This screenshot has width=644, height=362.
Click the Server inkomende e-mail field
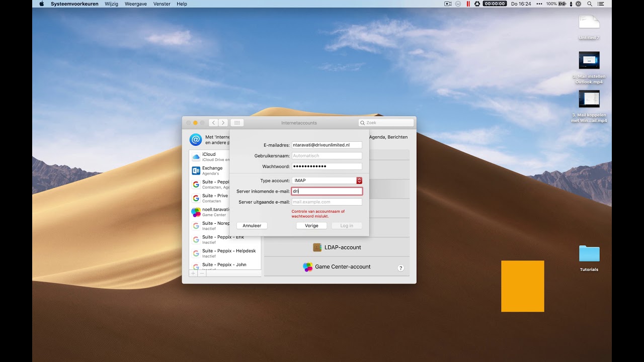coord(327,191)
